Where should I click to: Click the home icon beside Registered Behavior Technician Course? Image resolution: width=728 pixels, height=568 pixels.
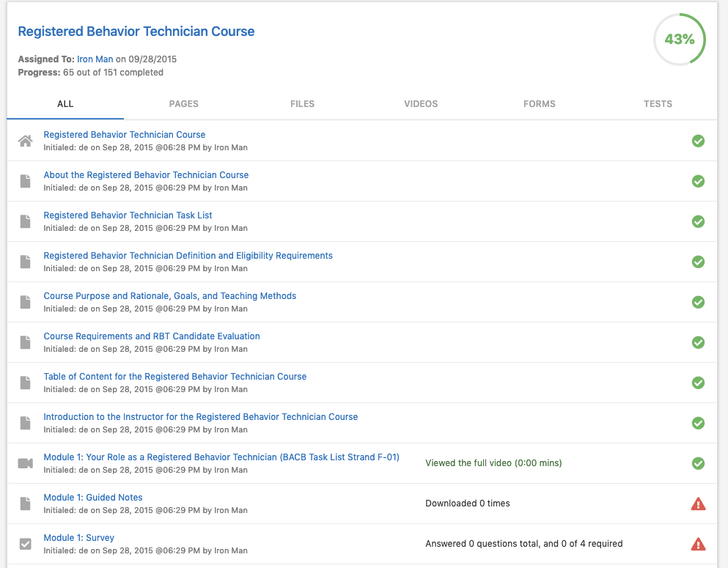click(x=26, y=141)
